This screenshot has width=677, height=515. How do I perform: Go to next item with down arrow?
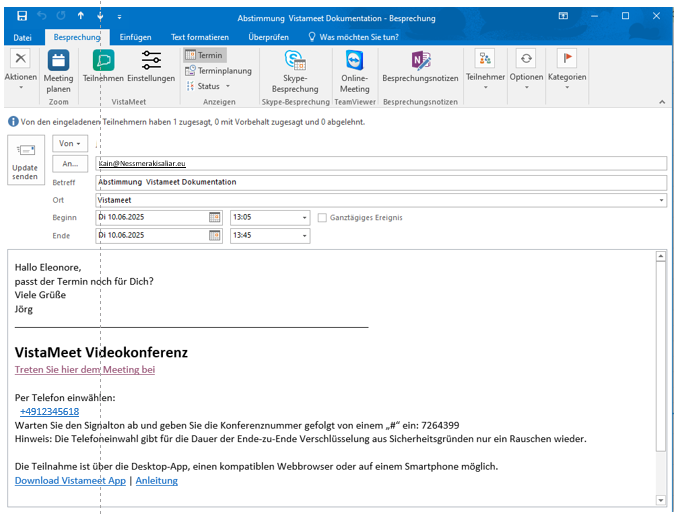click(x=100, y=16)
